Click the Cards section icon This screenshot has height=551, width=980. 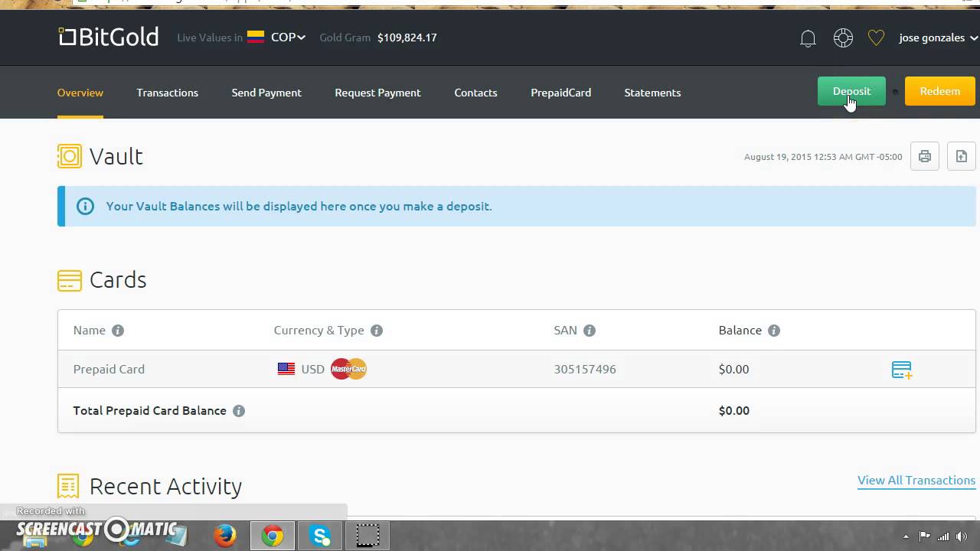(x=69, y=280)
